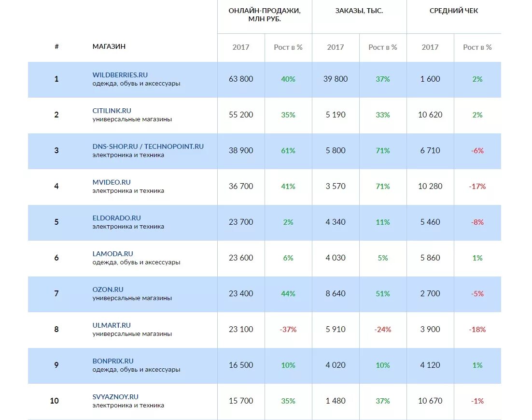The height and width of the screenshot is (420, 532).
Task: Select Wildberries sales growth 40%
Action: (288, 79)
